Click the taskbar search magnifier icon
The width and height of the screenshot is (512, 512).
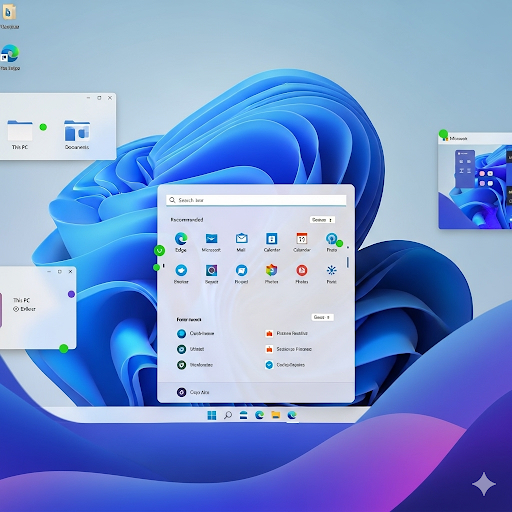(x=228, y=415)
